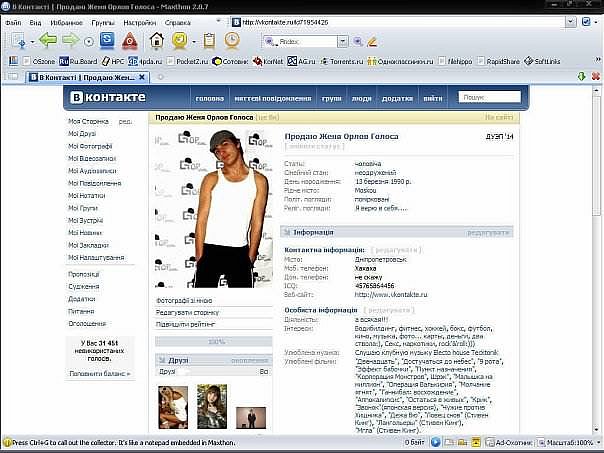The height and width of the screenshot is (453, 604).
Task: Click the green Forward arrow button
Action: 69,41
